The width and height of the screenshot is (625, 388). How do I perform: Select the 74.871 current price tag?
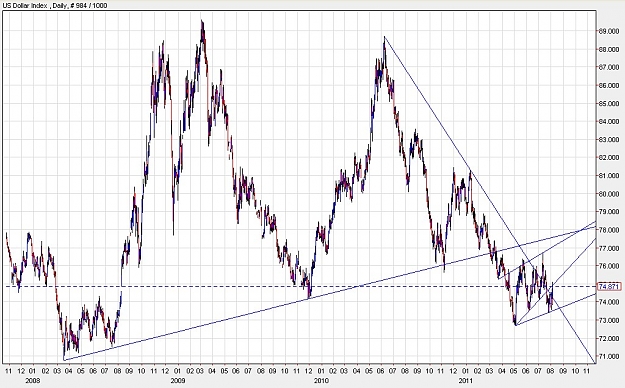[x=610, y=286]
